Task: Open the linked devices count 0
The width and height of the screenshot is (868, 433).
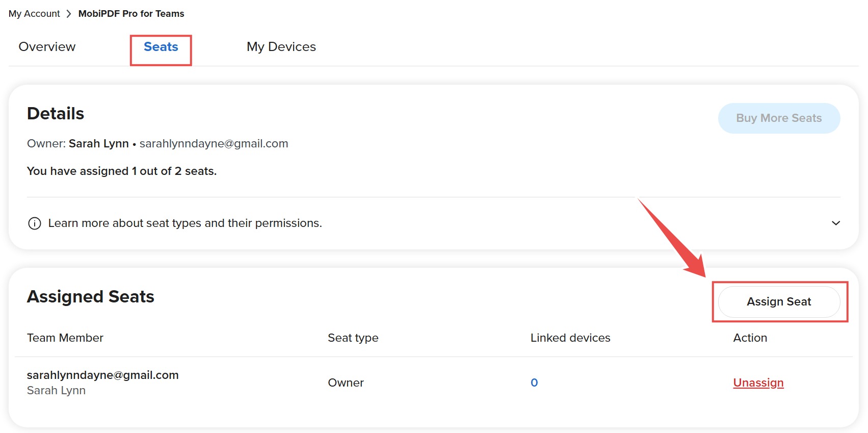Action: pyautogui.click(x=534, y=383)
